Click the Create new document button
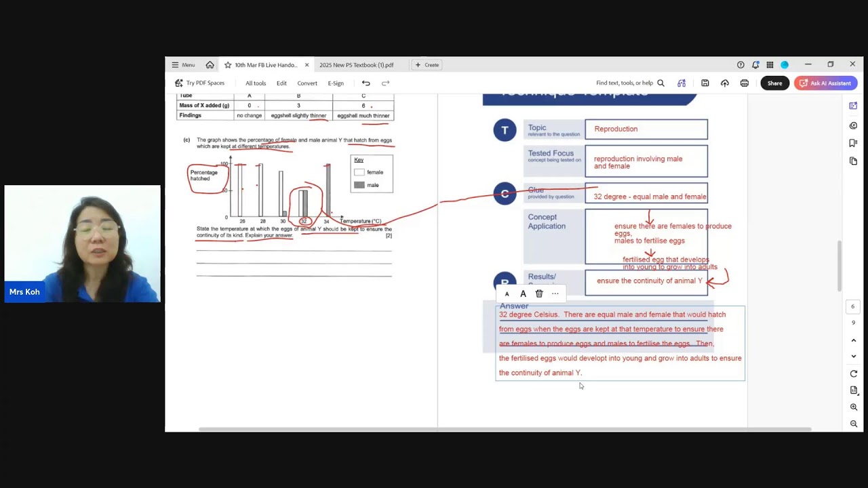 pos(427,65)
